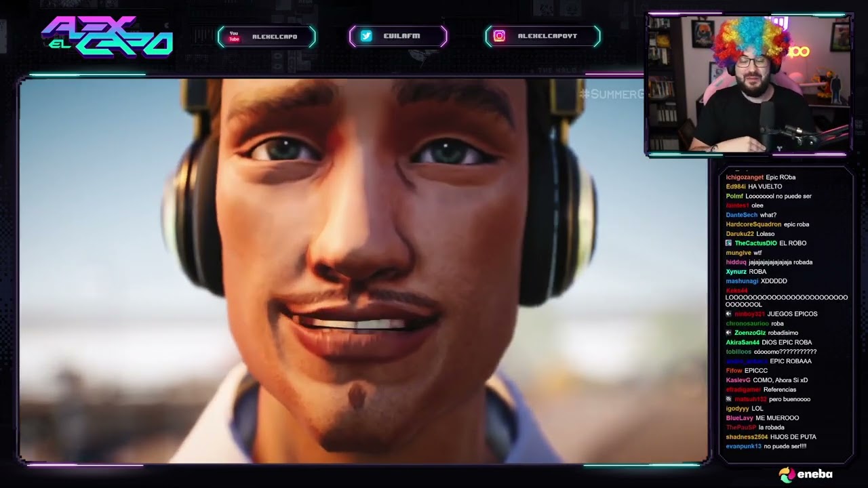Click username Ed984i in chat

click(736, 186)
